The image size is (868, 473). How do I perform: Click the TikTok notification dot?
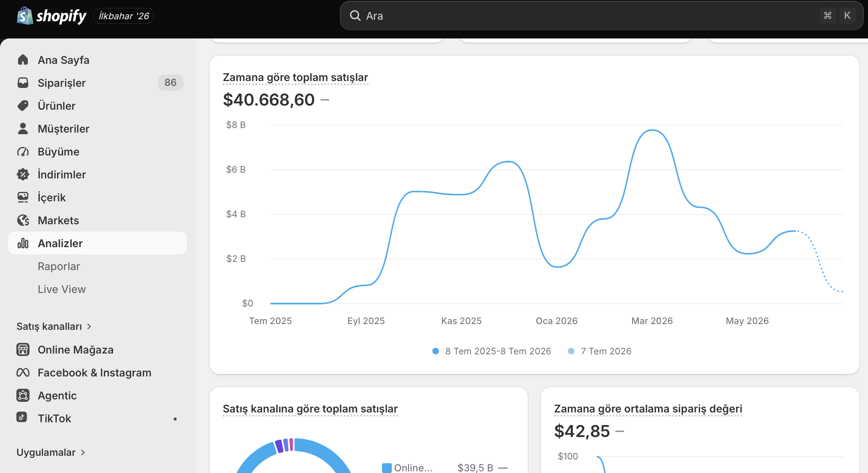[x=175, y=419]
